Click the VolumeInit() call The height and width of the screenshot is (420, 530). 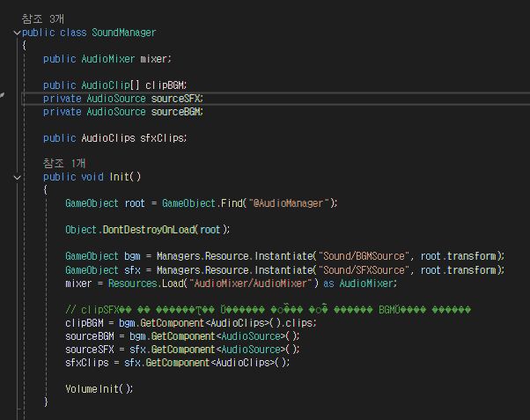pos(99,389)
